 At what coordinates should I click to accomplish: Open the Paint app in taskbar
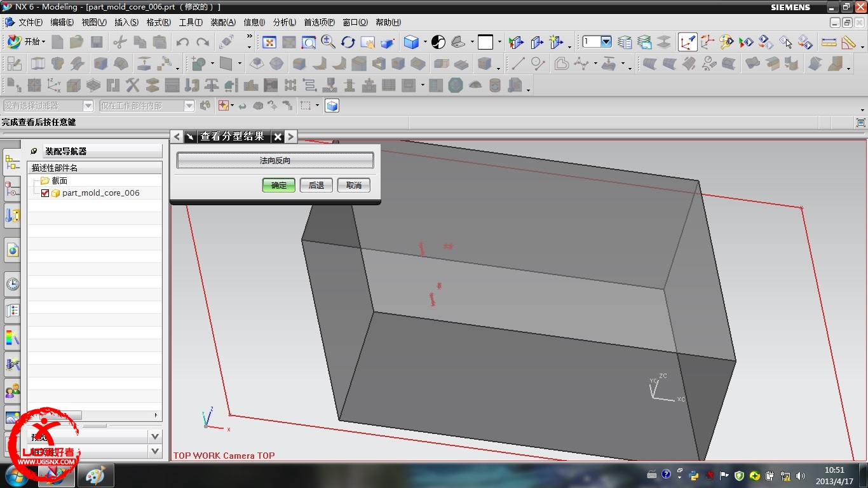tap(95, 475)
